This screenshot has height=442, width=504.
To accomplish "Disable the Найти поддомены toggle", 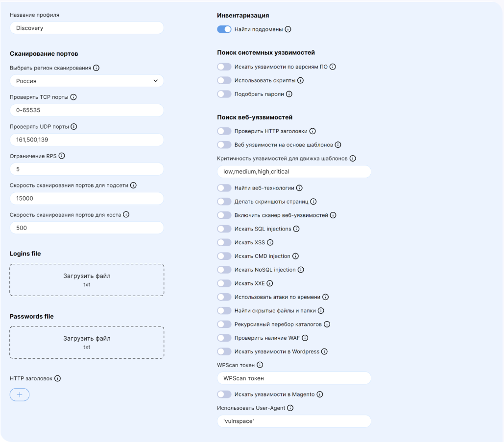I will (224, 29).
